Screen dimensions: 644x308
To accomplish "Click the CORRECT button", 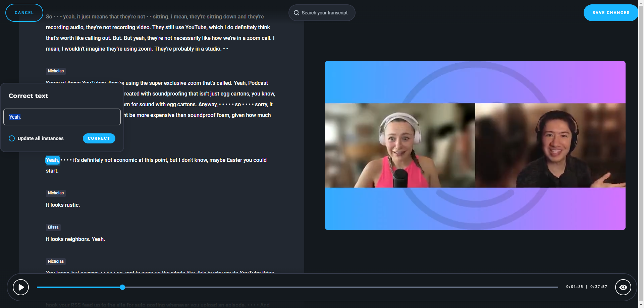I will (99, 138).
